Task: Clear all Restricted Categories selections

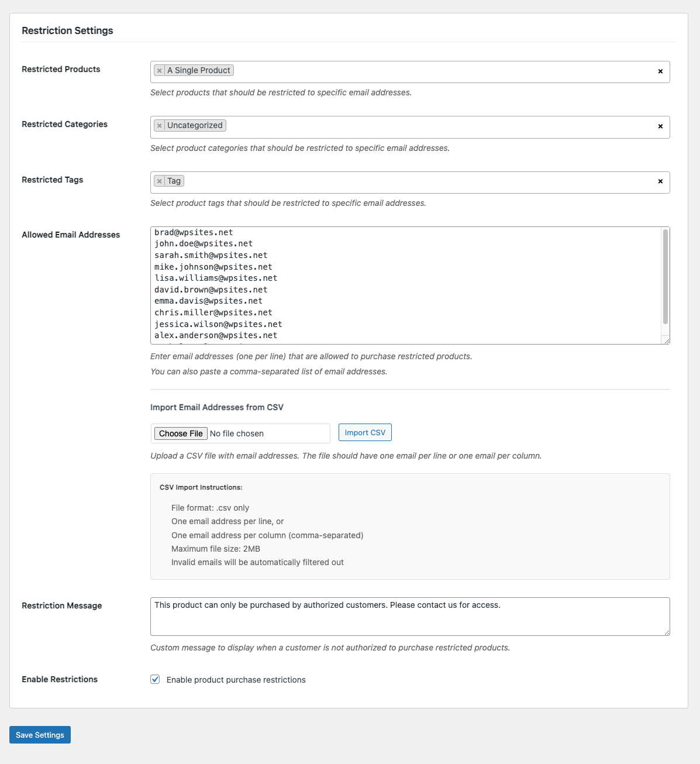Action: pyautogui.click(x=660, y=126)
